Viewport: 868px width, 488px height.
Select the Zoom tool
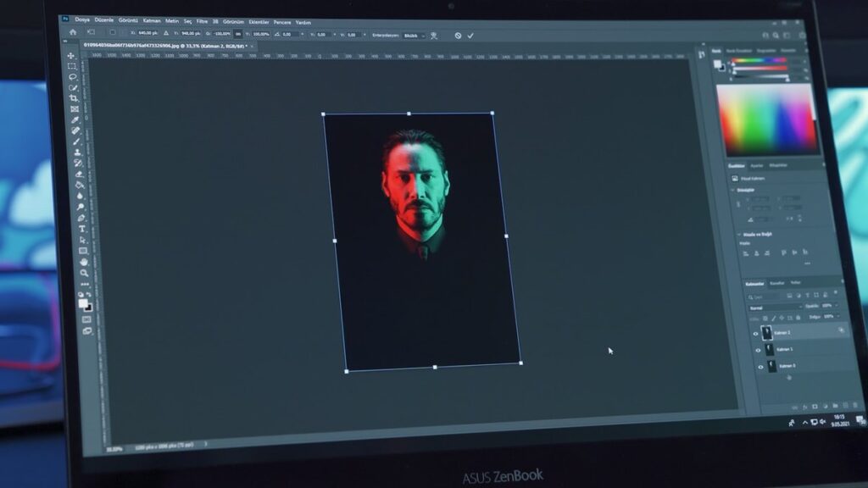coord(84,273)
